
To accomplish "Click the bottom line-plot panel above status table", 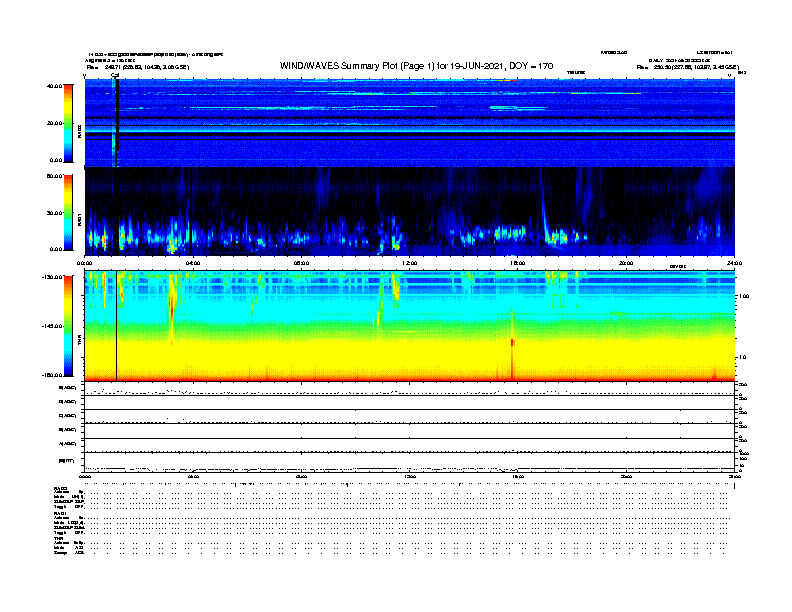I will (410, 462).
